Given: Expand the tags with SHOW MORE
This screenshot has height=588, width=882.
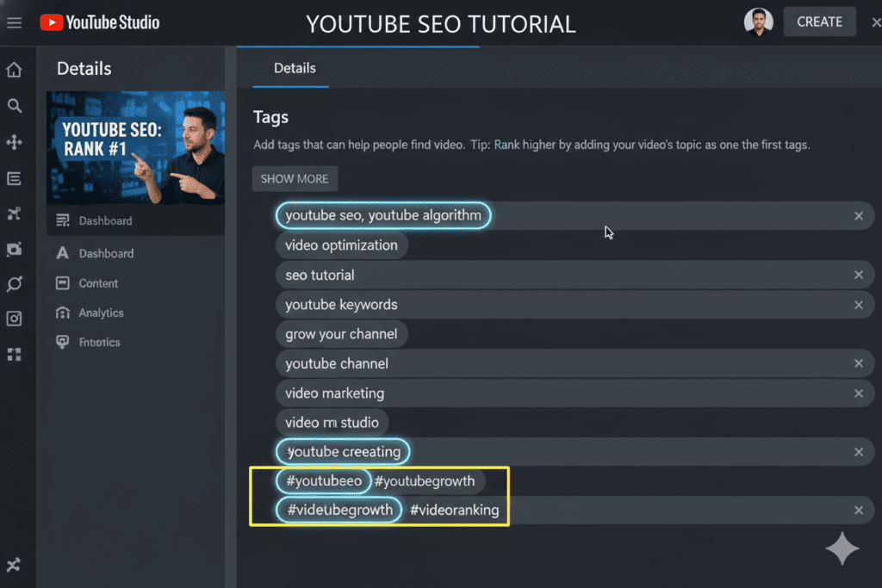Looking at the screenshot, I should [295, 178].
